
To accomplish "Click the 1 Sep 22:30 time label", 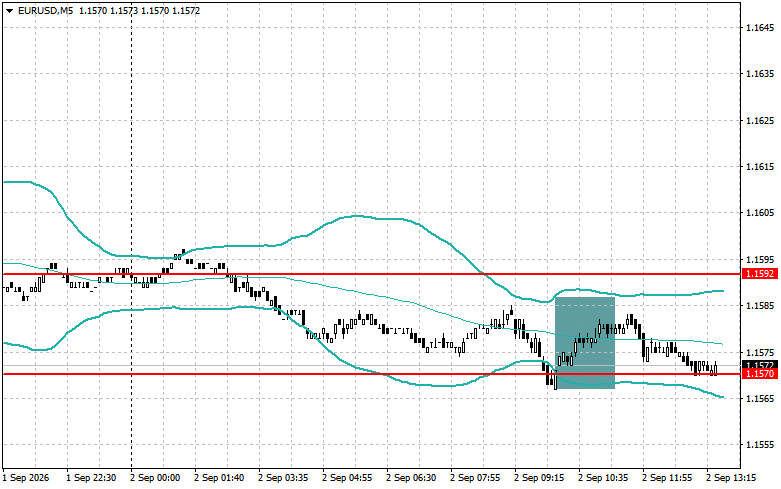I will click(91, 478).
